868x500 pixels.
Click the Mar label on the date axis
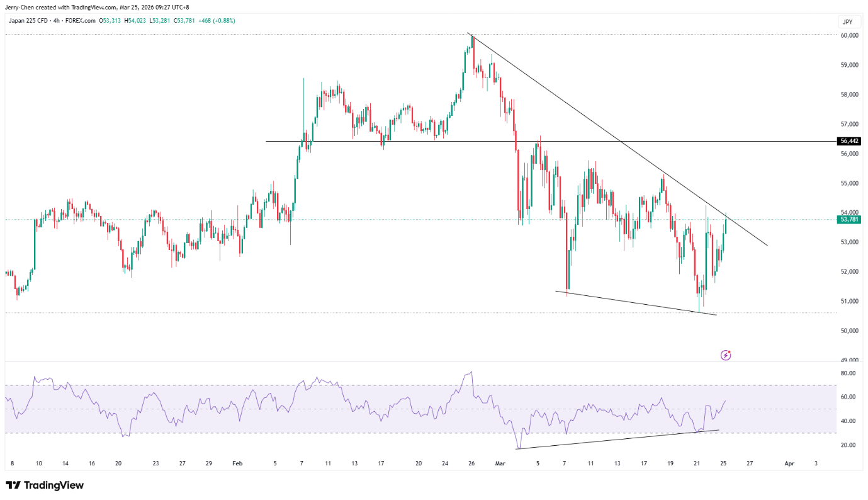[500, 463]
